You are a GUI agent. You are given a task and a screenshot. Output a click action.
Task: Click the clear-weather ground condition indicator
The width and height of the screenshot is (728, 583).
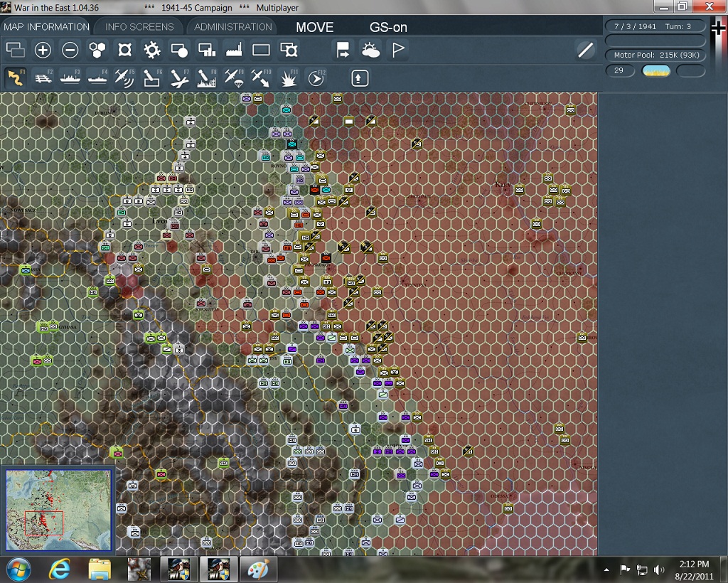655,70
